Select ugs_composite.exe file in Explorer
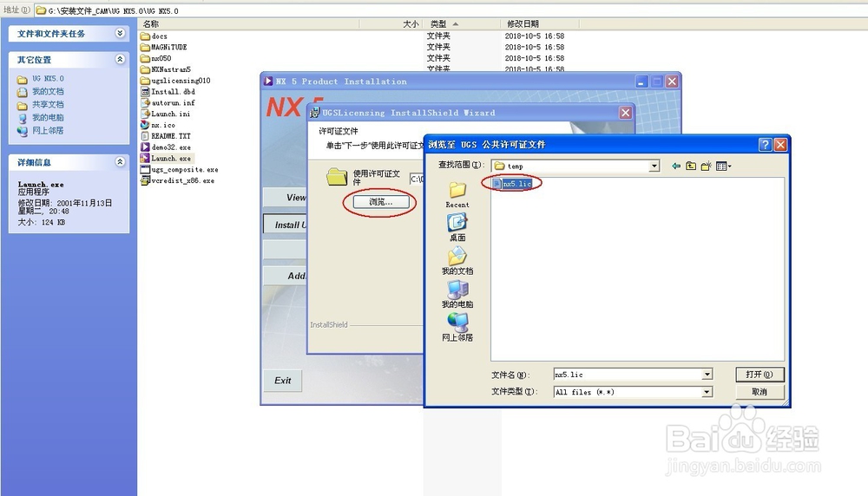Viewport: 868px width, 496px height. tap(180, 169)
